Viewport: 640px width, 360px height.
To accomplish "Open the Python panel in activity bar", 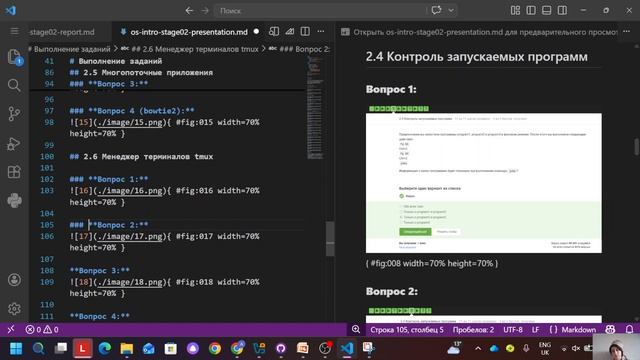I will [14, 200].
